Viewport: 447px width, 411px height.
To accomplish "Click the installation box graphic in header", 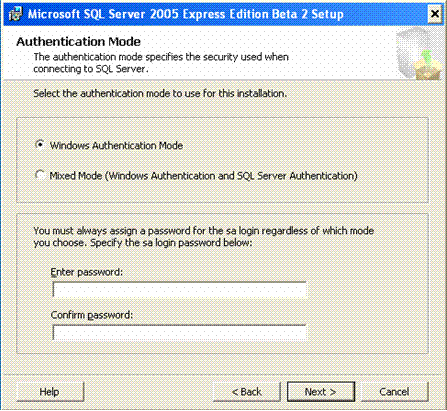I will point(421,54).
